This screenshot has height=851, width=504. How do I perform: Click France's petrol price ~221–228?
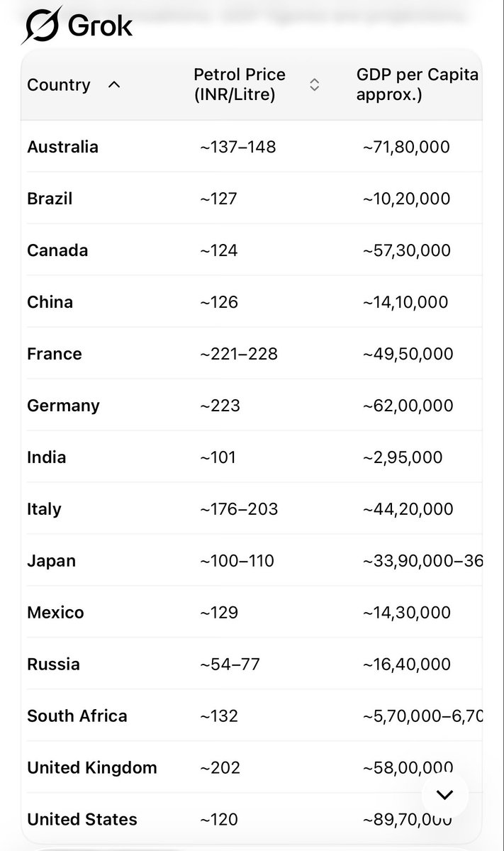coord(238,354)
